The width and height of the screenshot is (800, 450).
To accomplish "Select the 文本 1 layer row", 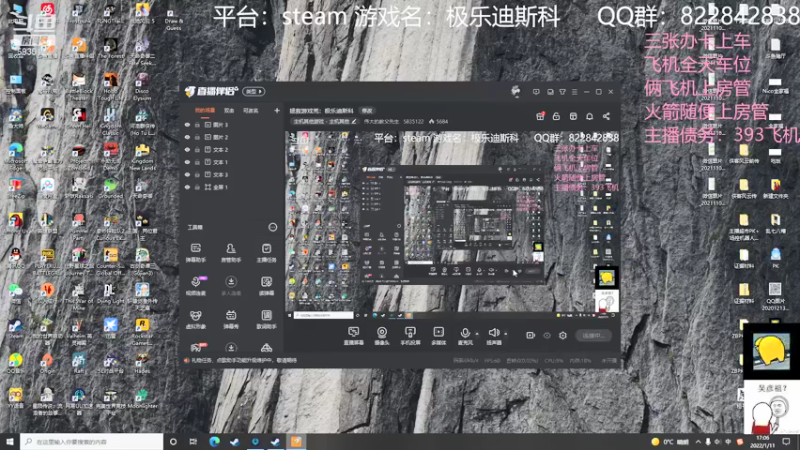I will (x=232, y=162).
